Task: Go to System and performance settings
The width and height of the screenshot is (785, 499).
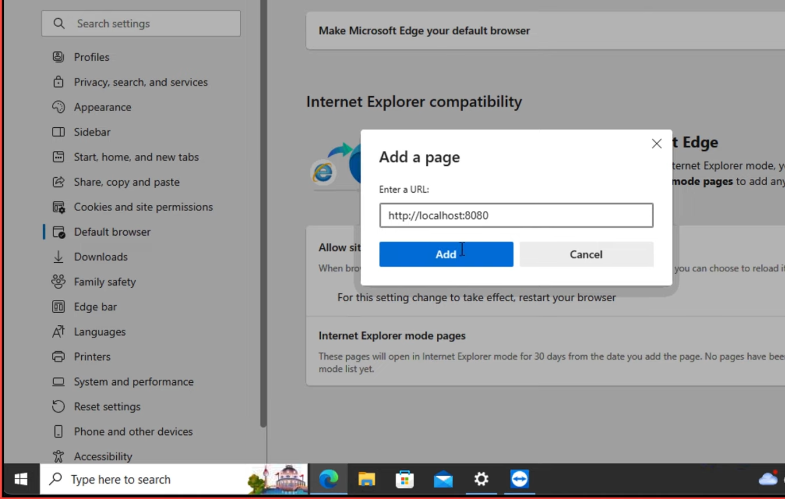Action: click(134, 382)
